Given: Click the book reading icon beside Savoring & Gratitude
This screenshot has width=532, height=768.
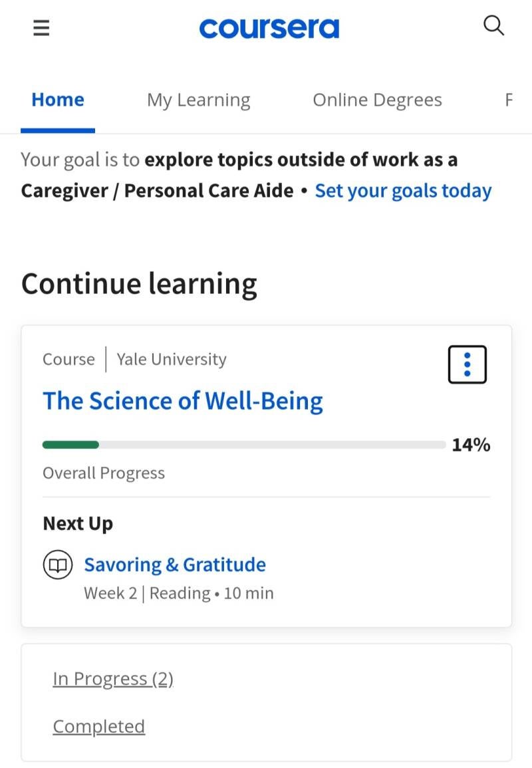Looking at the screenshot, I should click(58, 565).
